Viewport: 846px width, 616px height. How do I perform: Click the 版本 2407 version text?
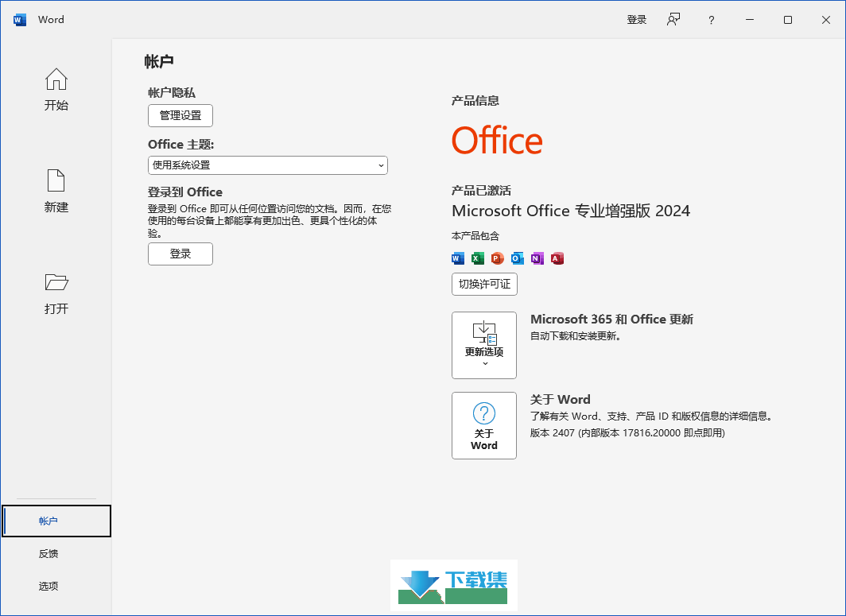pyautogui.click(x=627, y=433)
